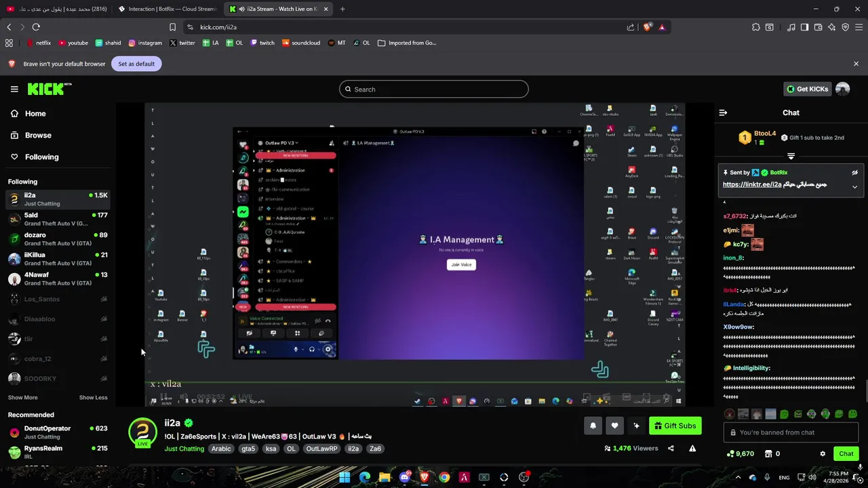Screen dimensions: 868x488
Task: Click the green Chat send button
Action: [x=846, y=453]
